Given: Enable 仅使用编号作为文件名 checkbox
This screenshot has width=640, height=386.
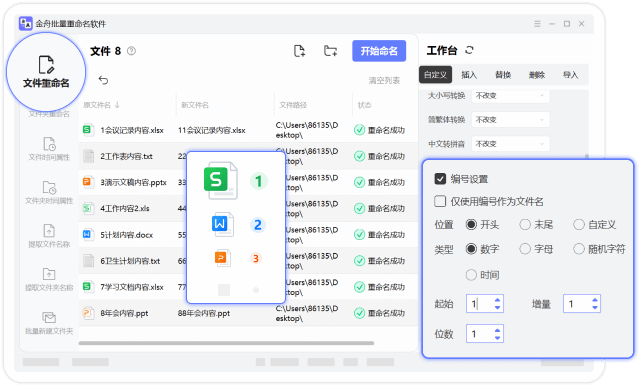Looking at the screenshot, I should pos(440,201).
